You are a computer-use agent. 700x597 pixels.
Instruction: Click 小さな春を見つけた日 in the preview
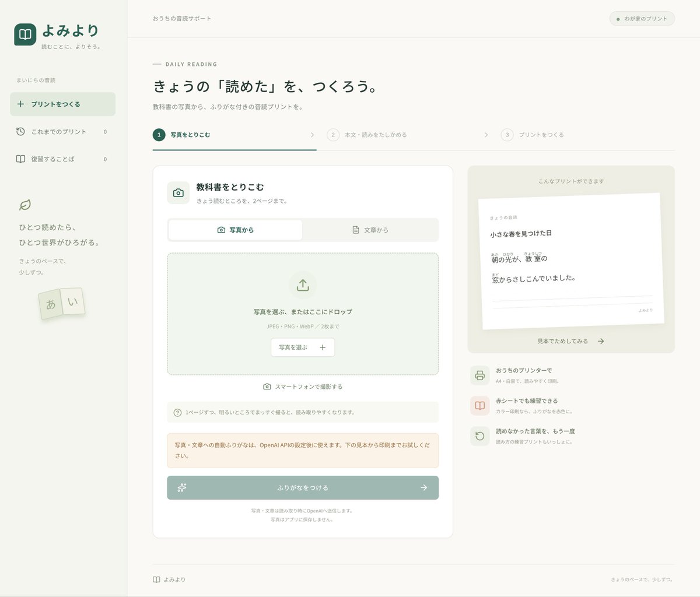521,233
